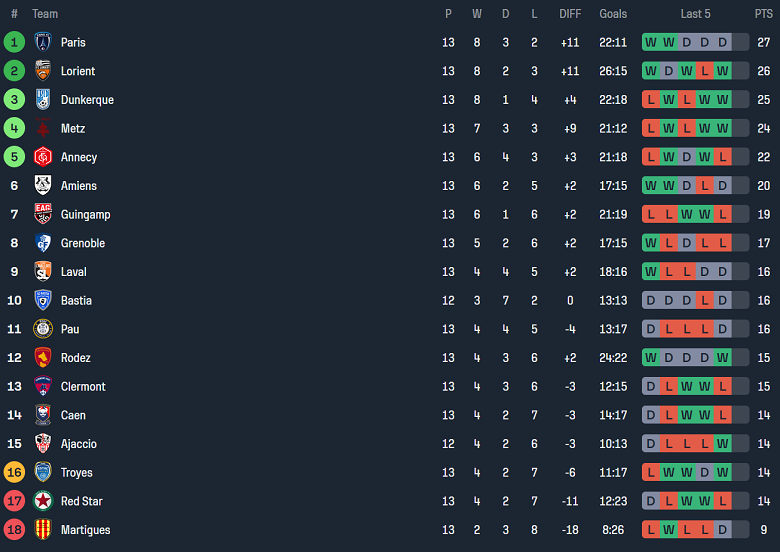Open the Troyes team link
The width and height of the screenshot is (780, 552).
pyautogui.click(x=76, y=472)
